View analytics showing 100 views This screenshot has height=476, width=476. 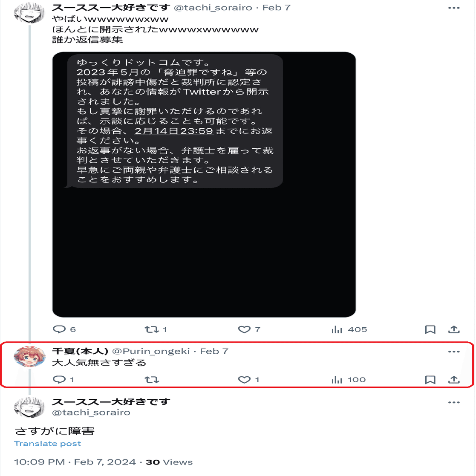349,379
